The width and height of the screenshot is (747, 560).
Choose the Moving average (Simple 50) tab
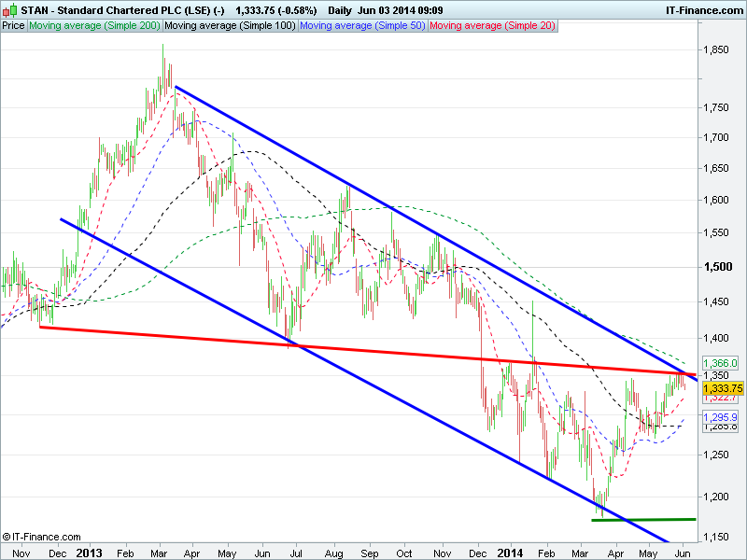362,26
